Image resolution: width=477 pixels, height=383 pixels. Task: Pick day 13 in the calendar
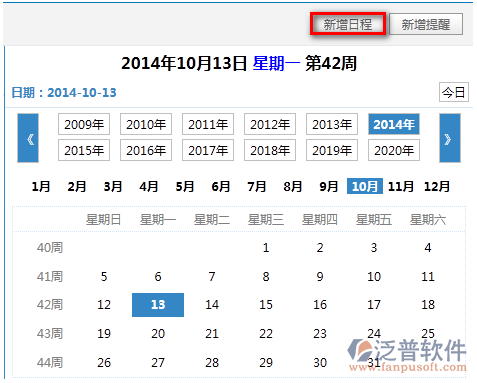click(158, 305)
